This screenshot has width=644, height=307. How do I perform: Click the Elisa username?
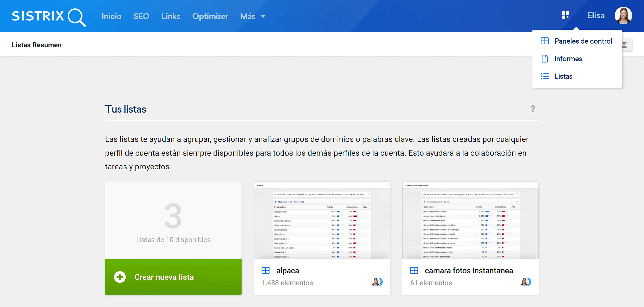click(596, 15)
